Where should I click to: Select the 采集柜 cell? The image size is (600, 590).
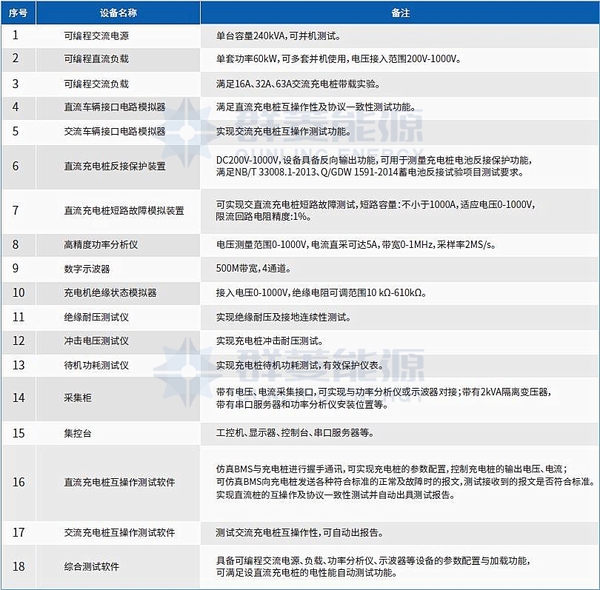78,398
